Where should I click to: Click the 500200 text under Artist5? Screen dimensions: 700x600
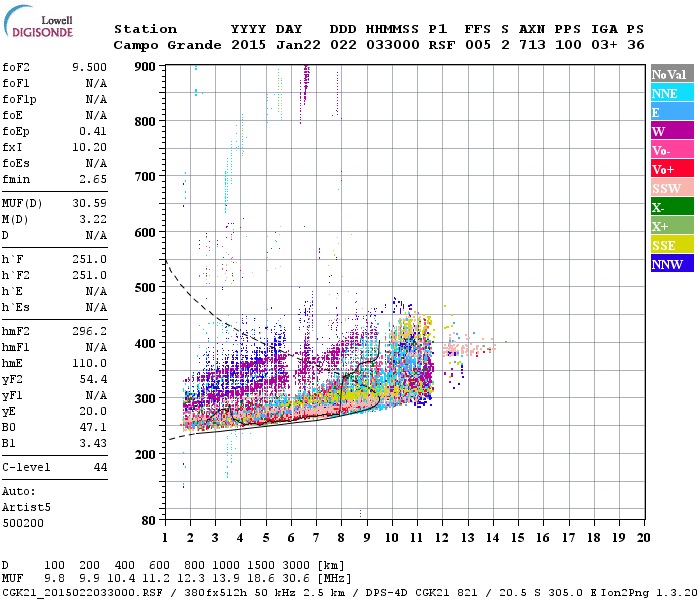tap(23, 523)
